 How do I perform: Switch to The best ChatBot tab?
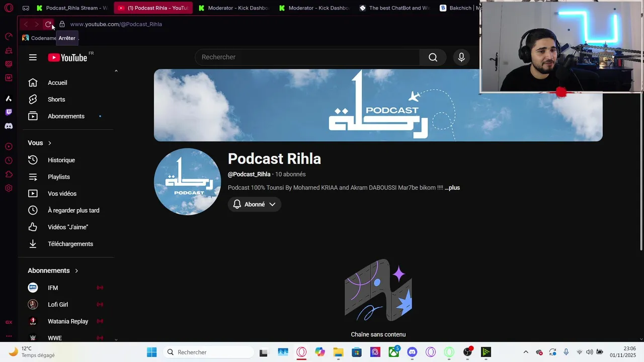(x=395, y=8)
